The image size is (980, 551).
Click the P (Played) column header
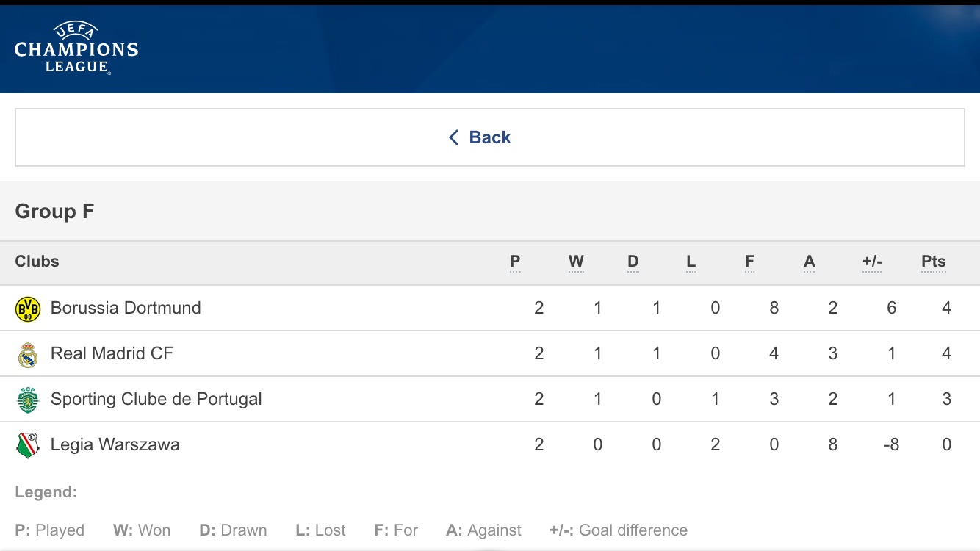(515, 262)
